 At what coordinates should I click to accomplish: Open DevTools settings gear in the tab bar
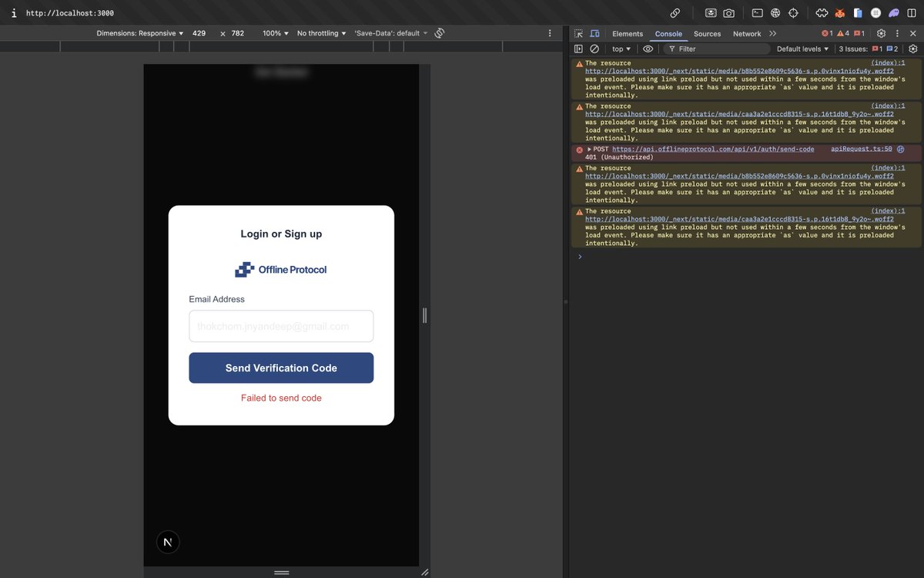[882, 34]
